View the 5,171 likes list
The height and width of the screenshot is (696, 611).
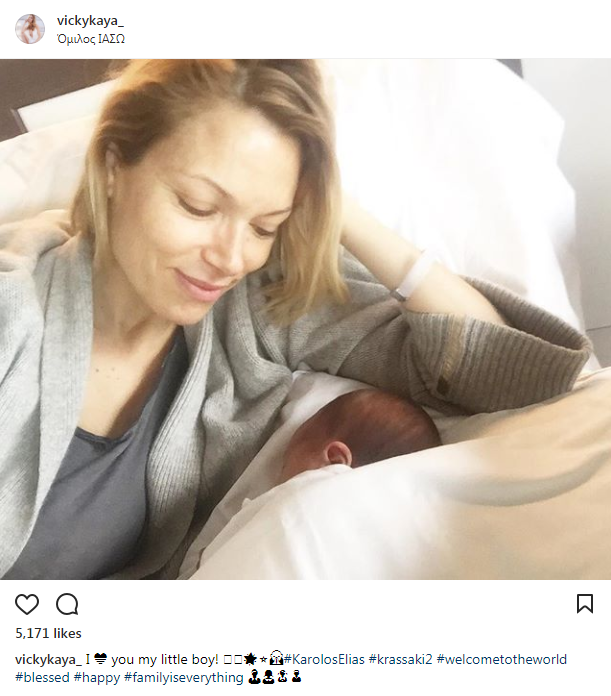pyautogui.click(x=48, y=633)
